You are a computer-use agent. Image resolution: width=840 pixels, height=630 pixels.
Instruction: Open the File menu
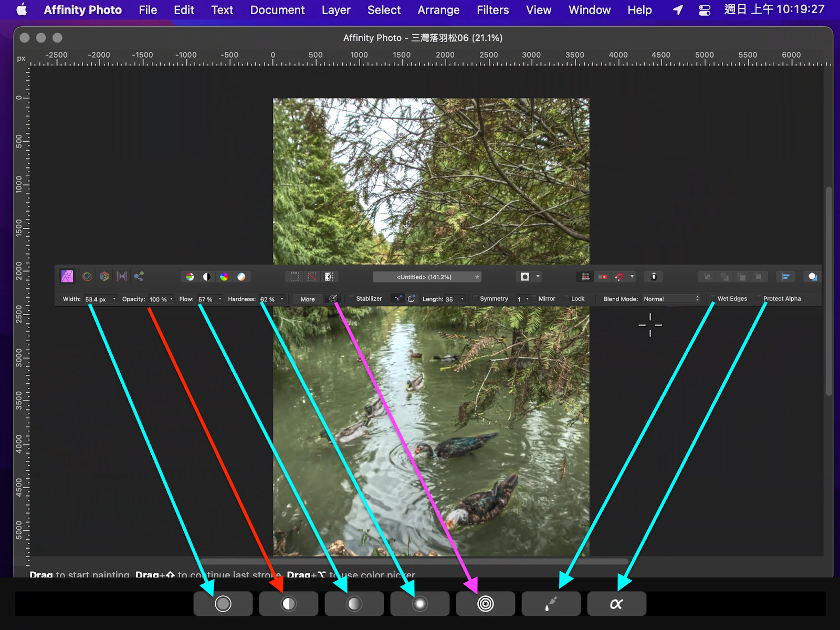pyautogui.click(x=148, y=10)
